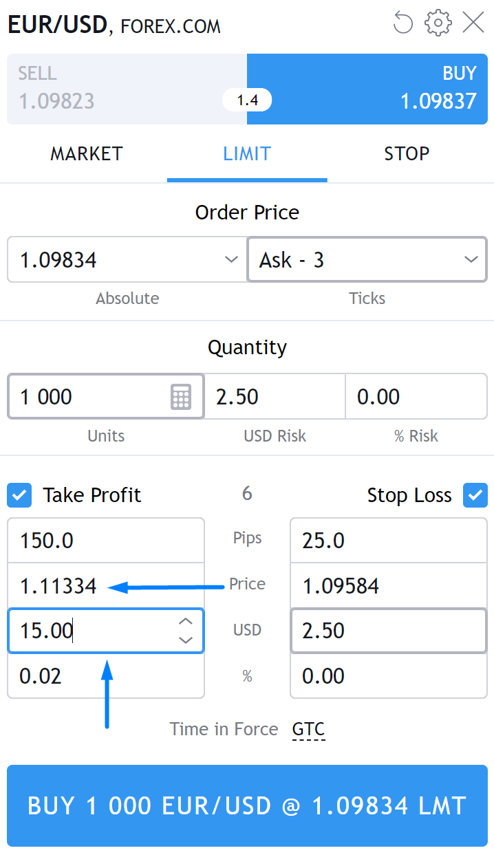Switch to the STOP order tab
Viewport: 494px width, 868px height.
pos(407,153)
